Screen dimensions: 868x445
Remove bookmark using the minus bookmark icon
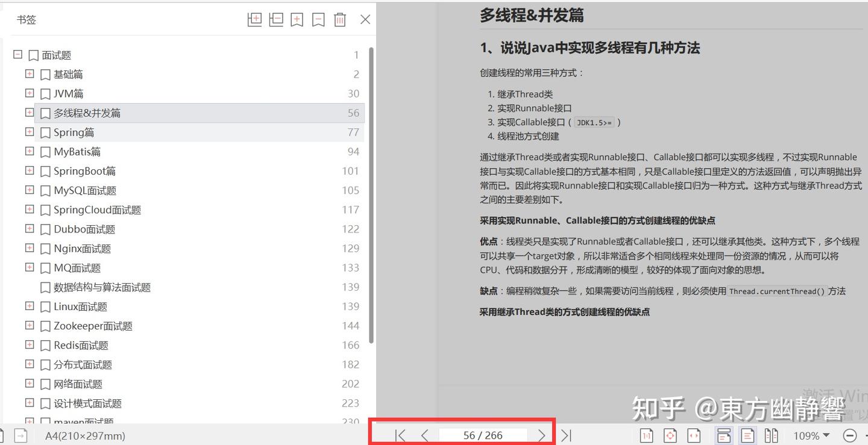(318, 19)
